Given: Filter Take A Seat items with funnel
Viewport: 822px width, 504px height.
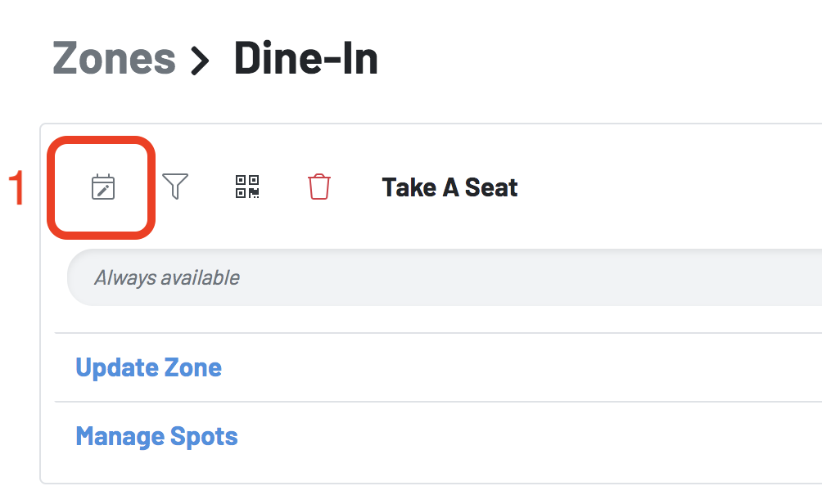Looking at the screenshot, I should 175,187.
